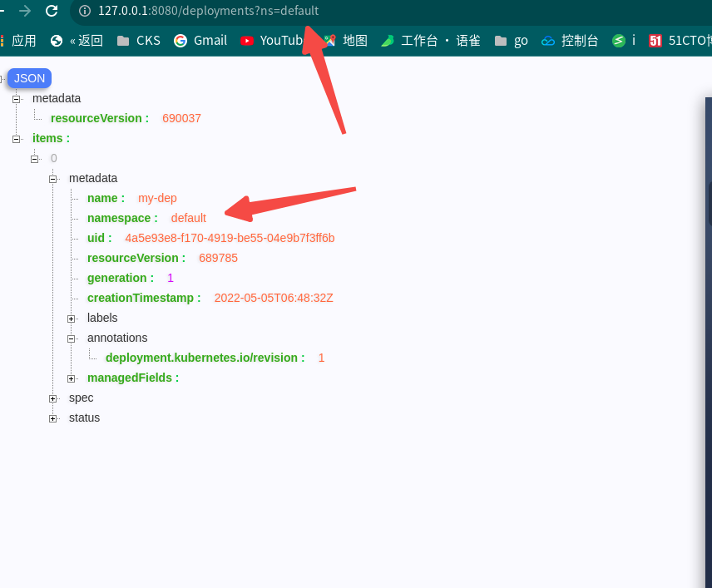Collapse the items node
Viewport: 712px width, 588px height.
coord(17,138)
